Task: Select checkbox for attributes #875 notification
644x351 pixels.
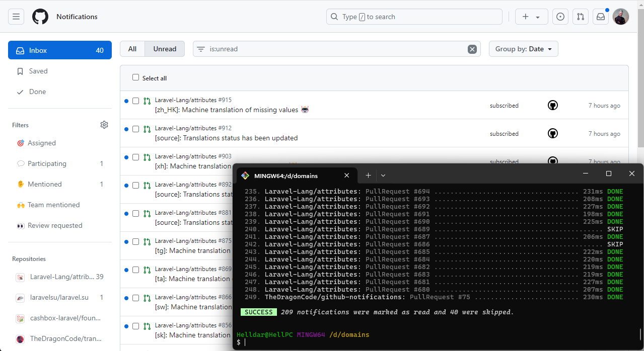Action: 135,242
